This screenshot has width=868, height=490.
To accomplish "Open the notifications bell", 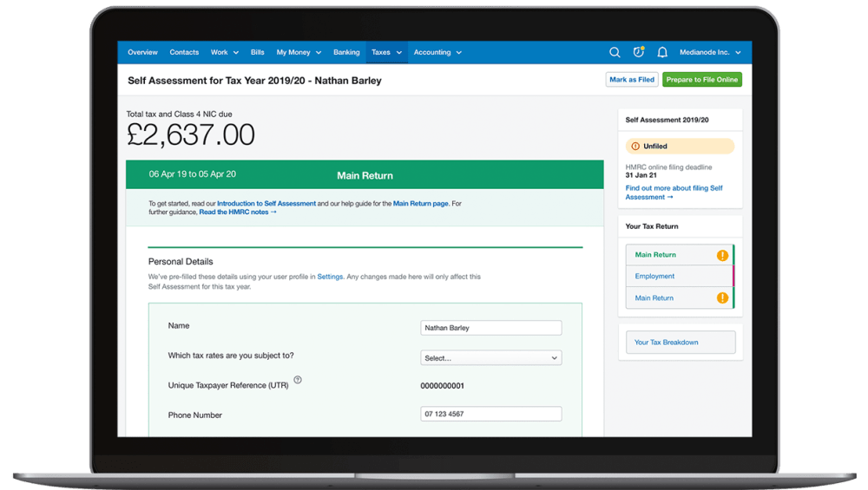I will coord(662,52).
